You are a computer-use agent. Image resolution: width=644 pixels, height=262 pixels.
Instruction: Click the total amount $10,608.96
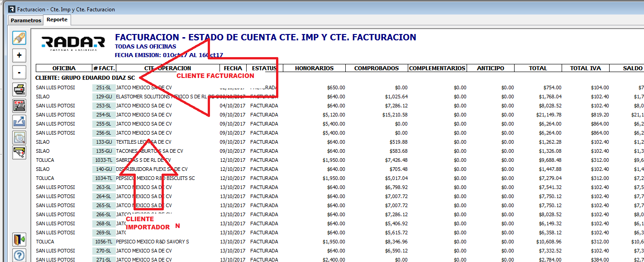pos(548,242)
